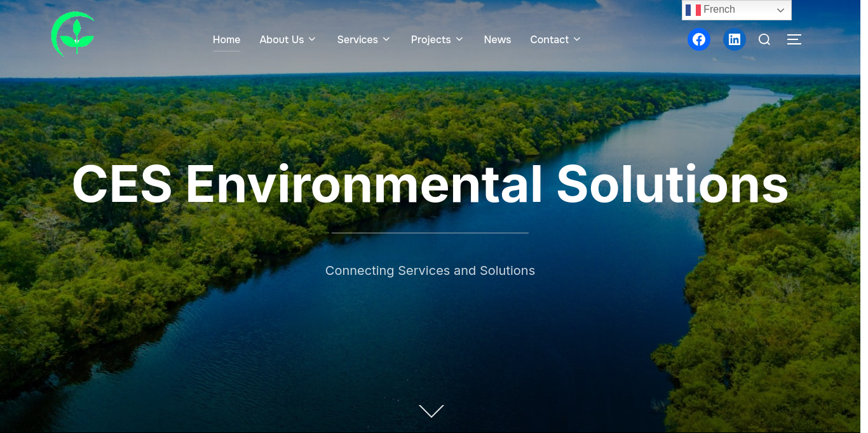The width and height of the screenshot is (868, 433).
Task: Click the search magnifier icon
Action: click(x=764, y=39)
